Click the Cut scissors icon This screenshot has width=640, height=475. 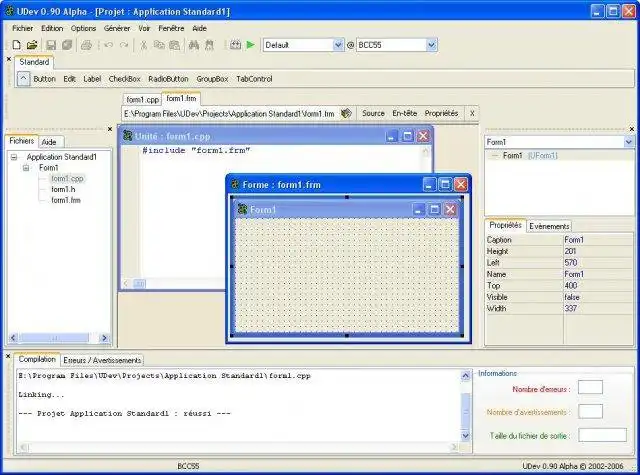coord(143,45)
